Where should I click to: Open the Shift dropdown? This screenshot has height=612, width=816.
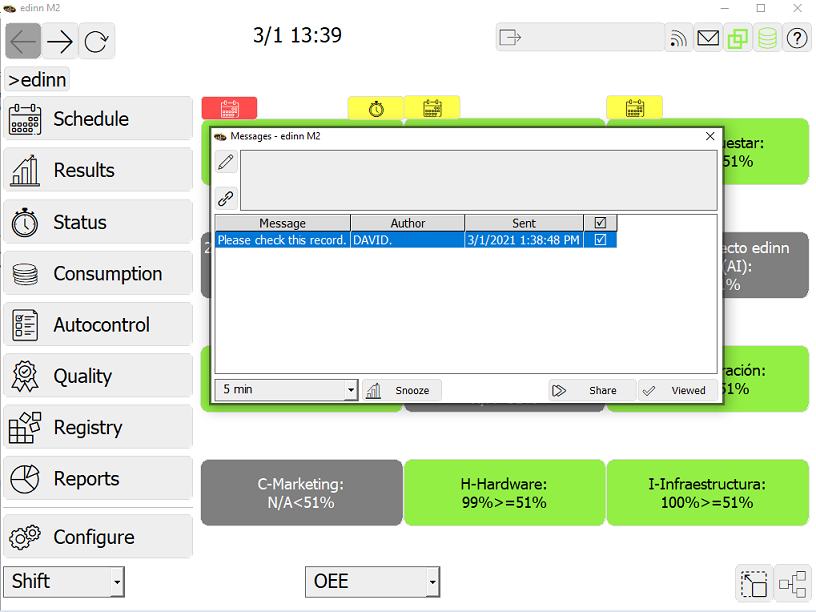tap(64, 581)
